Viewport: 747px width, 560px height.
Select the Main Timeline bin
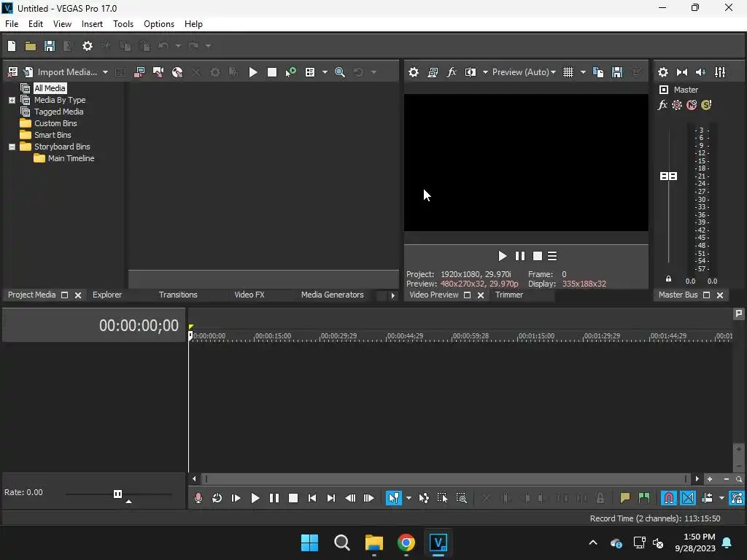click(71, 158)
